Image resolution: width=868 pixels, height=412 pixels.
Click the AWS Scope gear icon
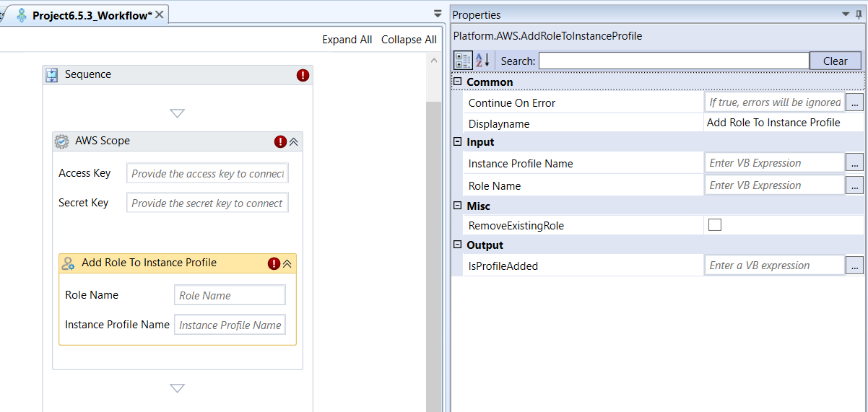(x=62, y=141)
